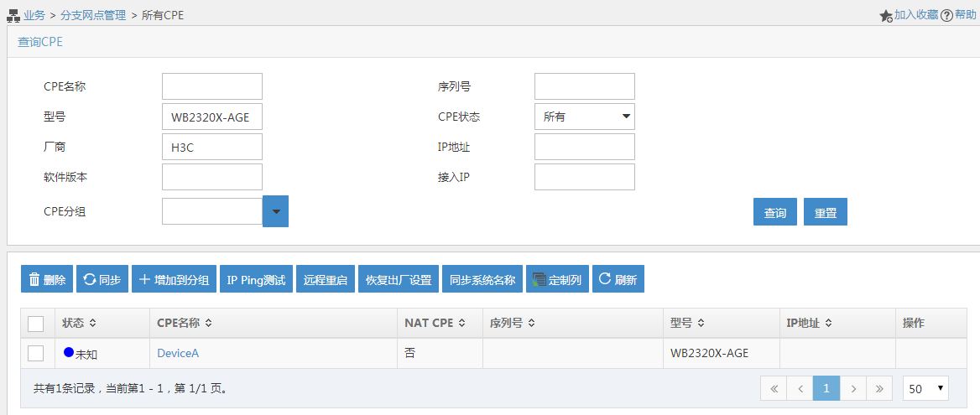Viewport: 980px width, 415px height.
Task: Open the DeviceA CPE link
Action: tap(178, 353)
